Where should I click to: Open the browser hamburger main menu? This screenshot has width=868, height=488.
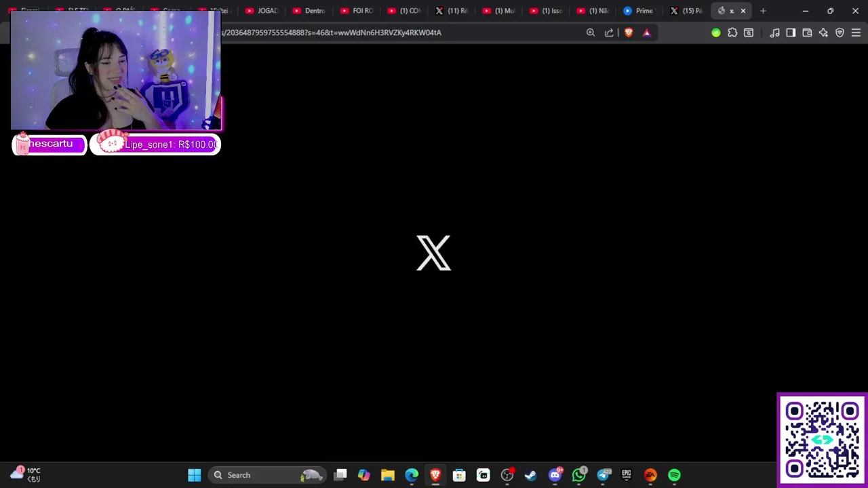click(x=856, y=33)
